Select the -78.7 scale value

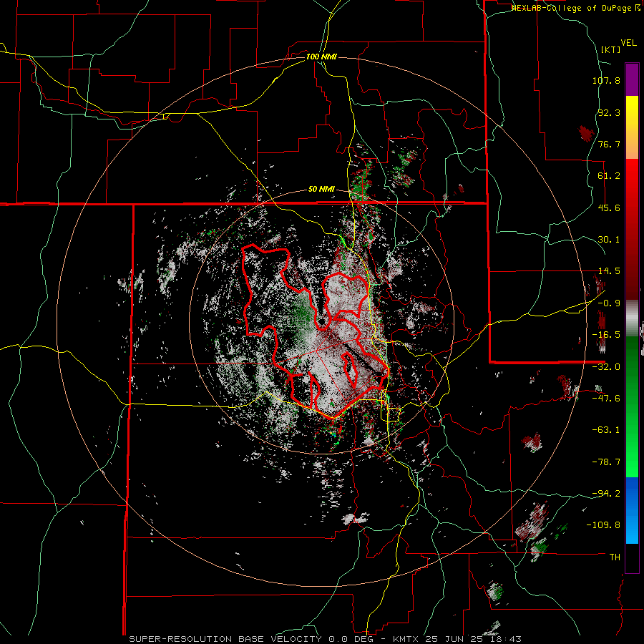point(606,462)
